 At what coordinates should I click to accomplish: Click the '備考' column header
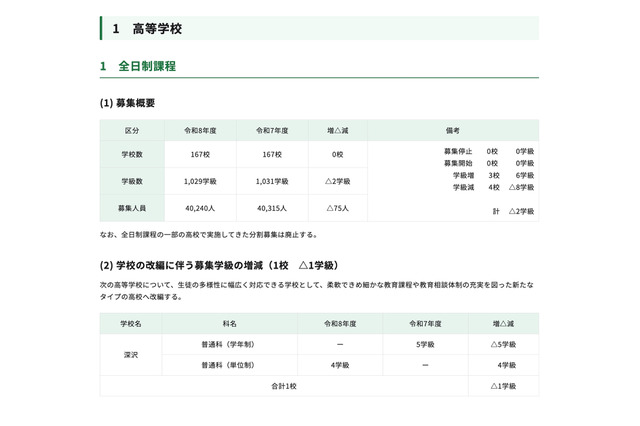point(452,130)
